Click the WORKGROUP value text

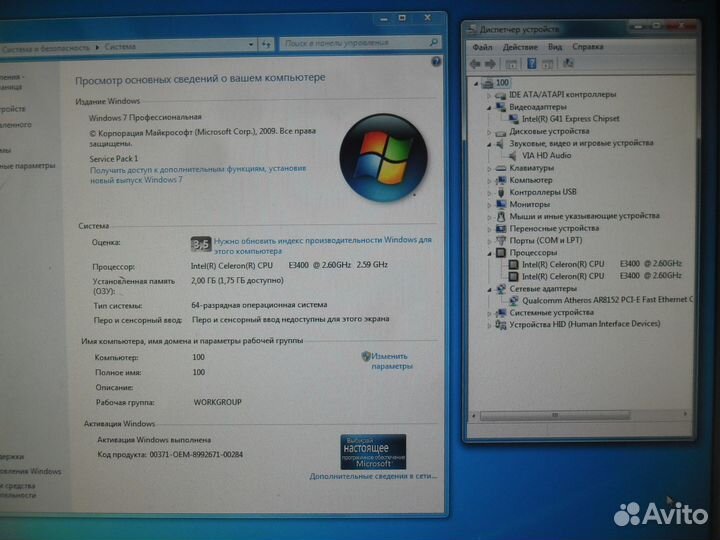pos(217,402)
